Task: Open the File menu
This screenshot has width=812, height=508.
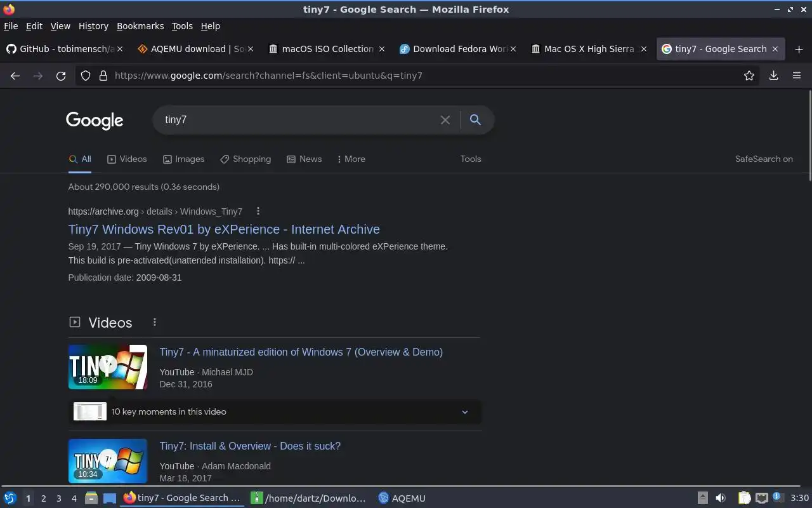Action: pos(11,26)
